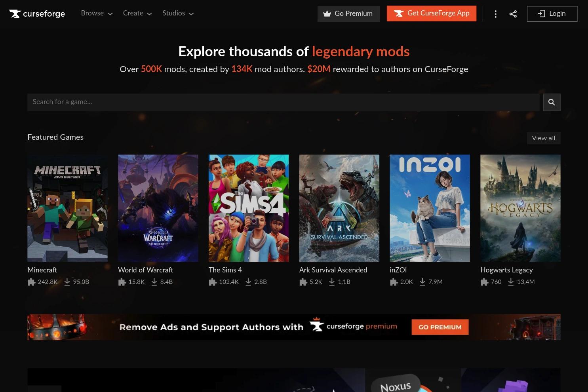This screenshot has width=588, height=392.
Task: Click the mods icon under inZOI
Action: pos(394,282)
